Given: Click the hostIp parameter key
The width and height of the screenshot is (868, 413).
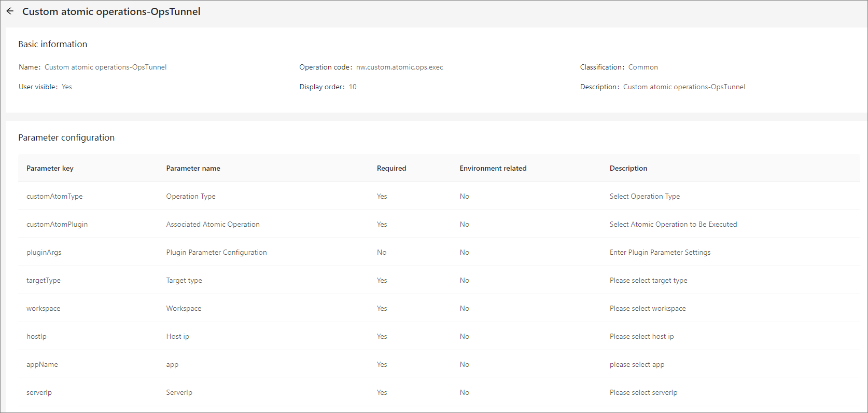Looking at the screenshot, I should click(36, 336).
